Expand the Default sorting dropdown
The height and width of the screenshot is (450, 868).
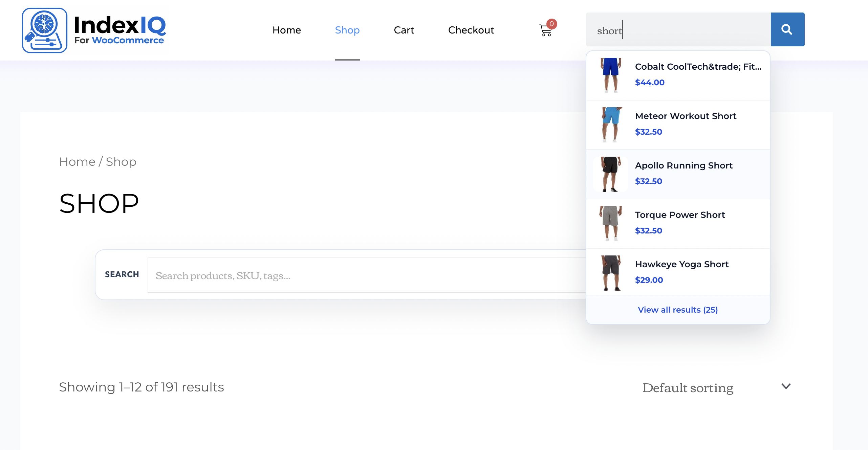pos(687,387)
